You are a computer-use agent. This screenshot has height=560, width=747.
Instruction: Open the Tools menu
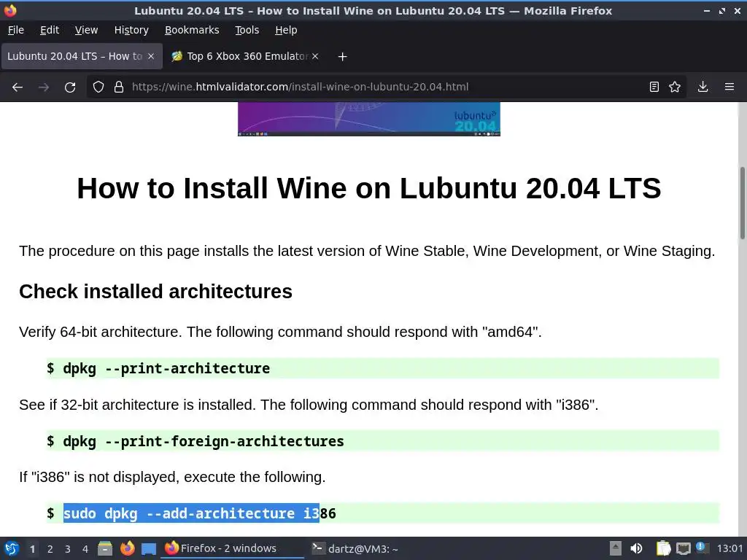[x=247, y=30]
